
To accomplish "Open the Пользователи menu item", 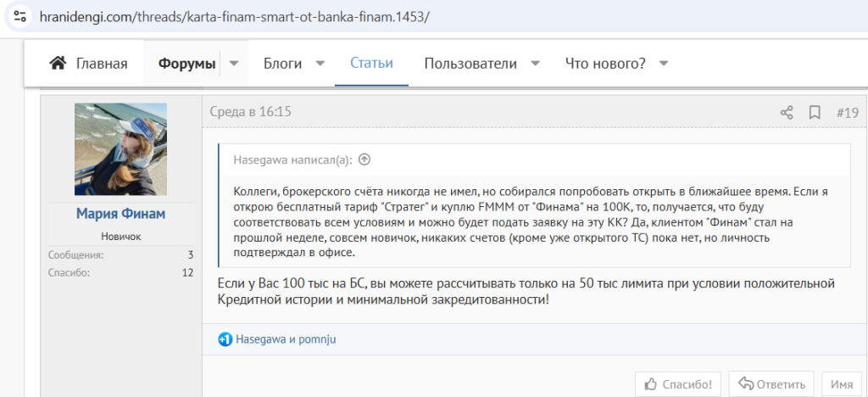I will [470, 64].
